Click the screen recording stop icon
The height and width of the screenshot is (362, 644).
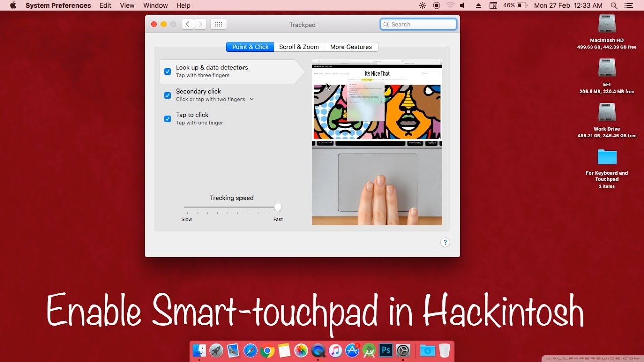436,5
